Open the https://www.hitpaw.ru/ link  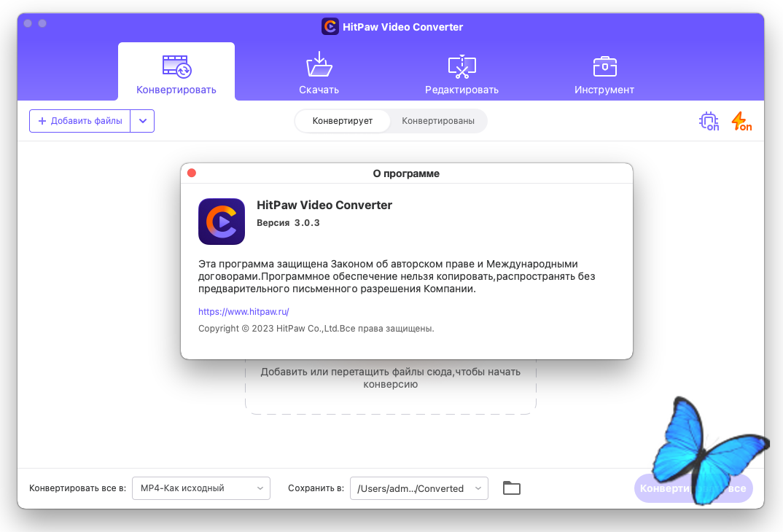[x=244, y=311]
